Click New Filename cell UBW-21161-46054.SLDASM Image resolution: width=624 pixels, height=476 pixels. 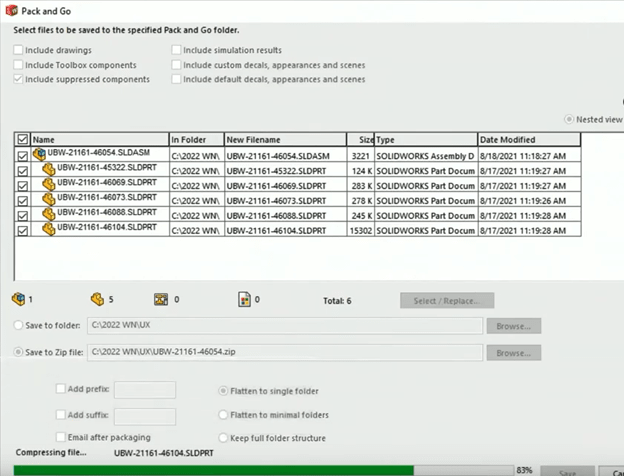285,156
